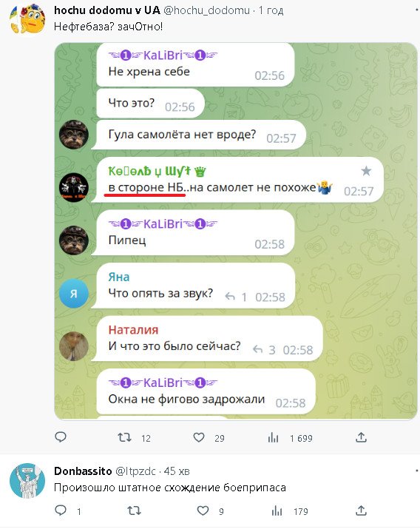The height and width of the screenshot is (529, 420).
Task: Like the tweet with 29 likes
Action: click(x=199, y=437)
